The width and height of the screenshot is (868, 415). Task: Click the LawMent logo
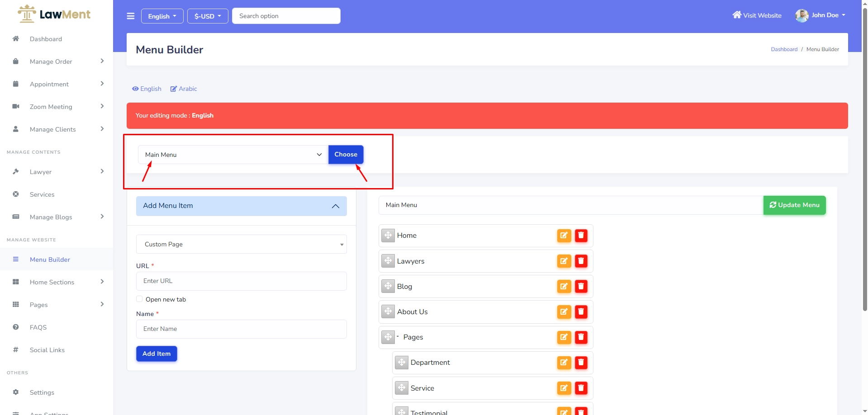54,14
